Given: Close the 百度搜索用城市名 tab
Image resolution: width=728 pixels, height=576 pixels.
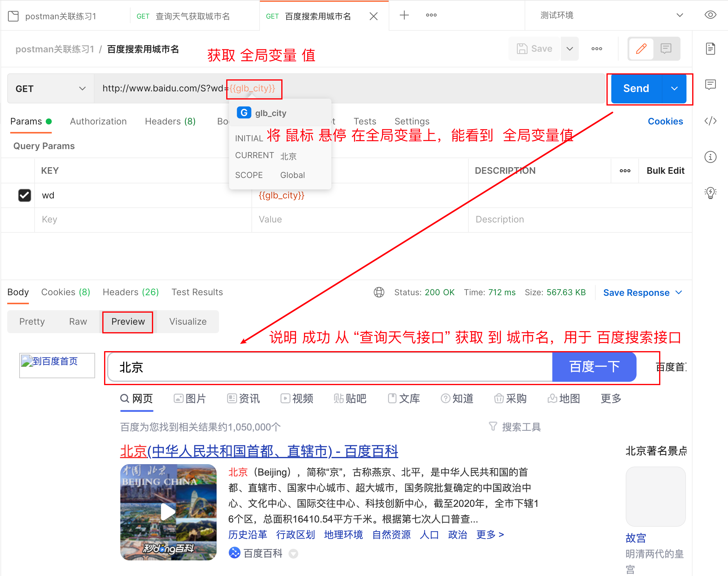Looking at the screenshot, I should (373, 16).
